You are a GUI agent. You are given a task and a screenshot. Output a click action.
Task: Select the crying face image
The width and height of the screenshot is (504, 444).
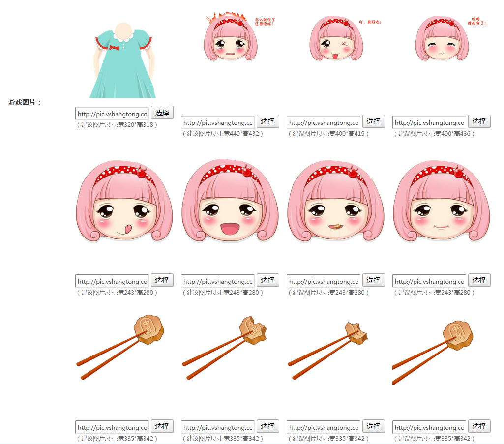[x=442, y=38]
